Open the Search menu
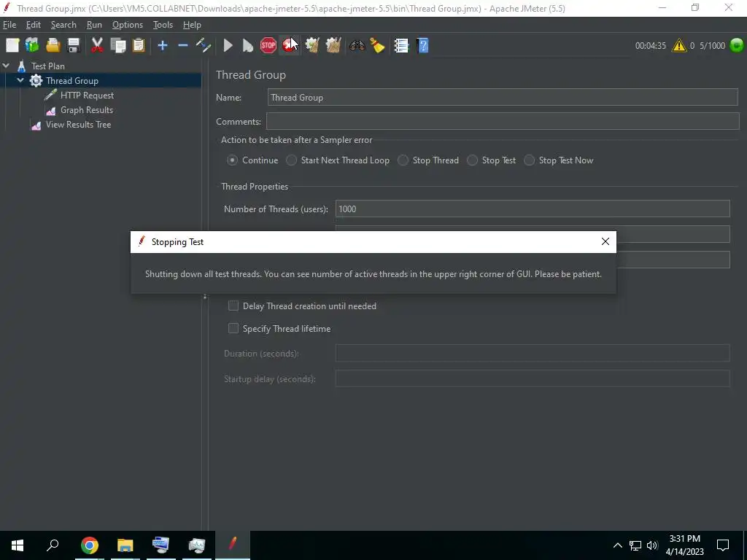 (63, 25)
